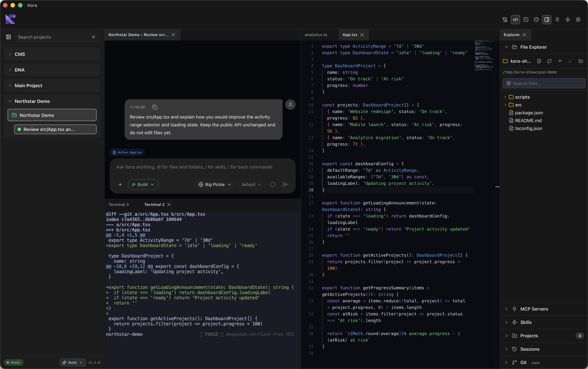This screenshot has width=588, height=369.
Task: Expand the DNA project
Action: click(52, 70)
